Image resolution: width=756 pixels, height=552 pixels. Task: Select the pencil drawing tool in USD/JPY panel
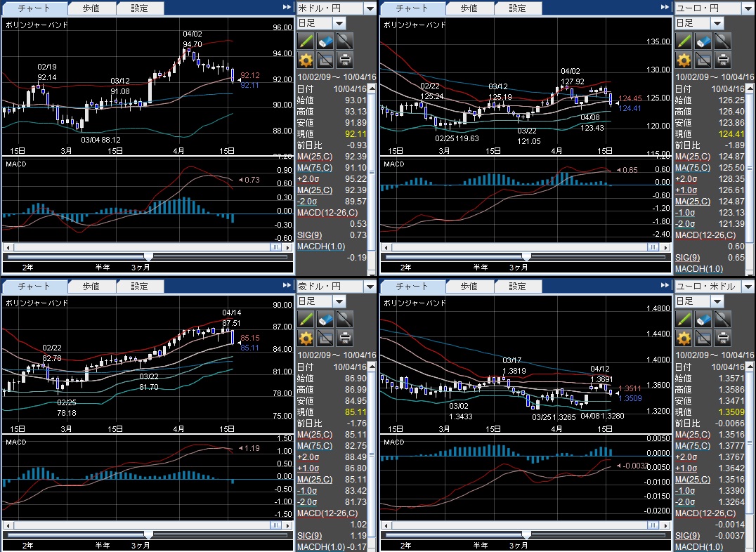pos(306,41)
